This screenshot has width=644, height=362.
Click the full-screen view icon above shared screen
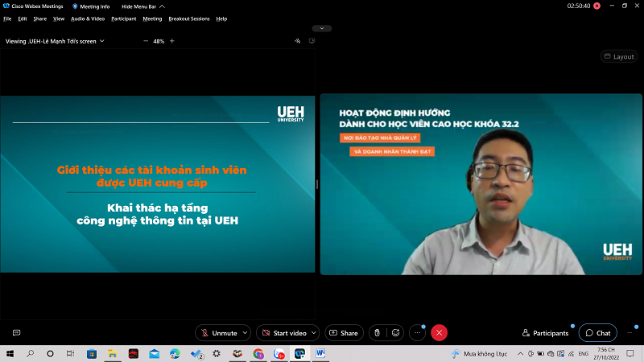click(312, 41)
